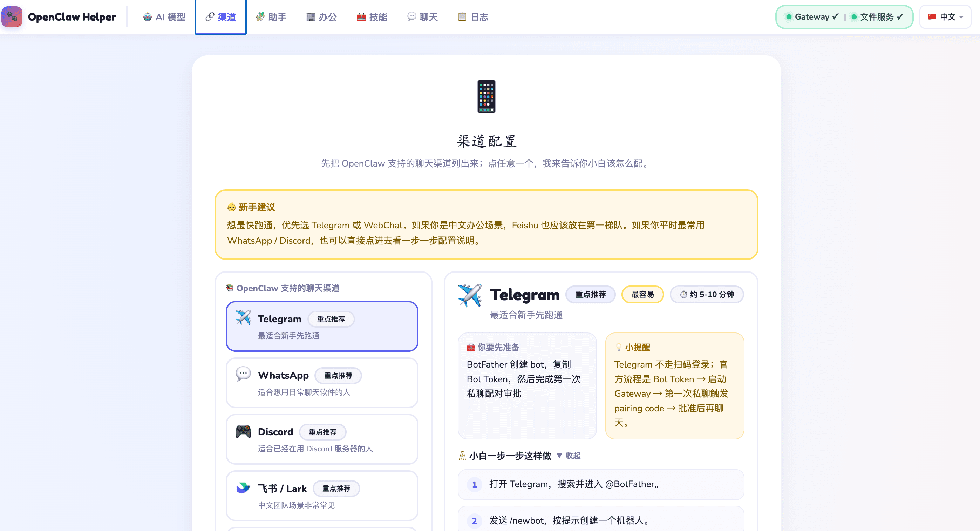Click the WhatsApp speech bubble icon
This screenshot has width=980, height=531.
(243, 374)
